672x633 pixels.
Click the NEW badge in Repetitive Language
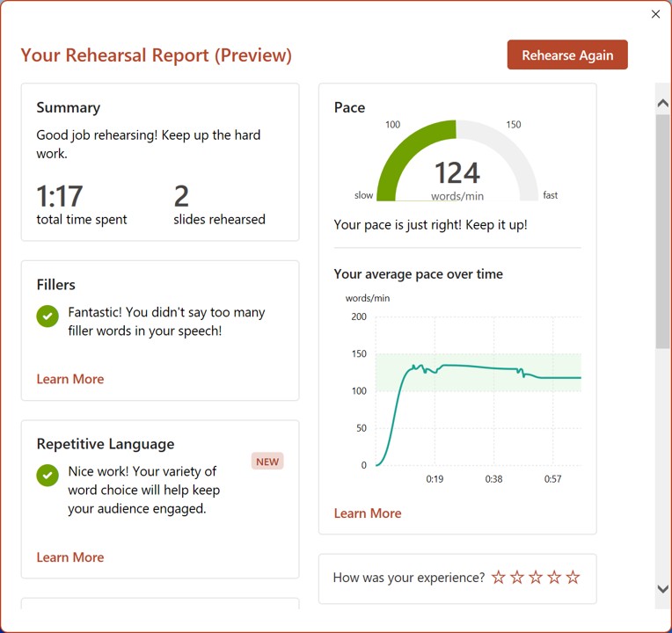click(x=267, y=462)
